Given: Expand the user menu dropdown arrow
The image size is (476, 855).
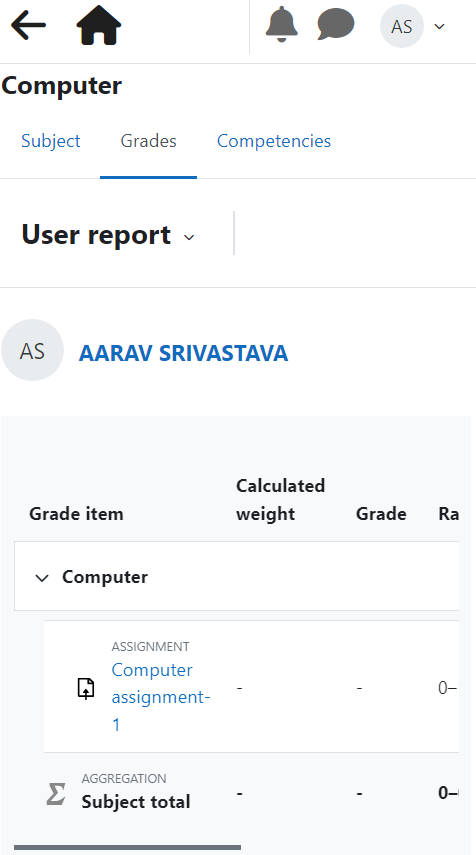Looking at the screenshot, I should pyautogui.click(x=439, y=26).
